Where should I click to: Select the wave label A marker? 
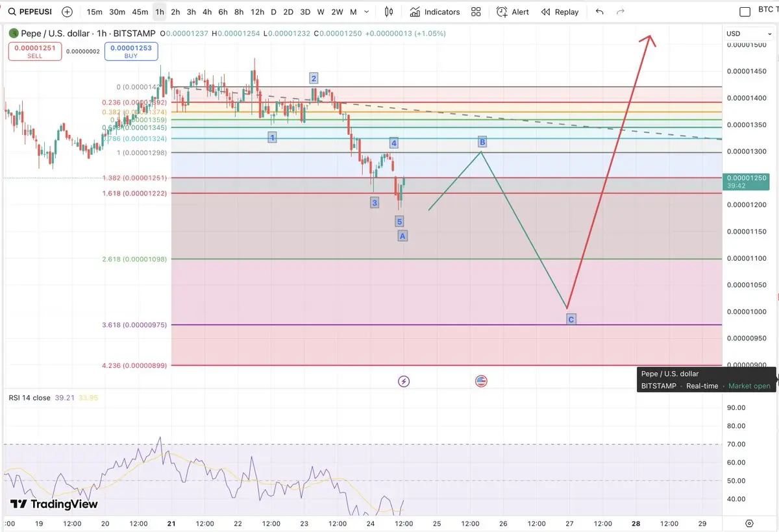[402, 236]
